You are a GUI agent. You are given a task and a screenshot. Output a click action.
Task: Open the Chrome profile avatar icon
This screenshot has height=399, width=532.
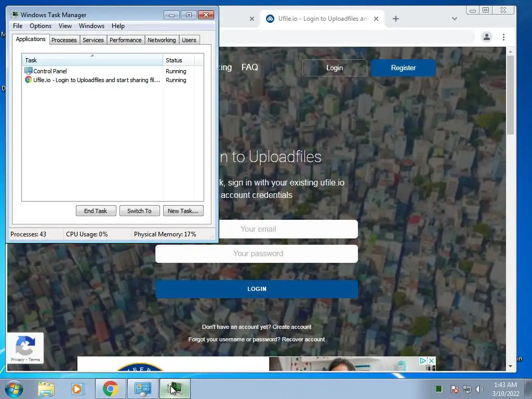pos(486,37)
